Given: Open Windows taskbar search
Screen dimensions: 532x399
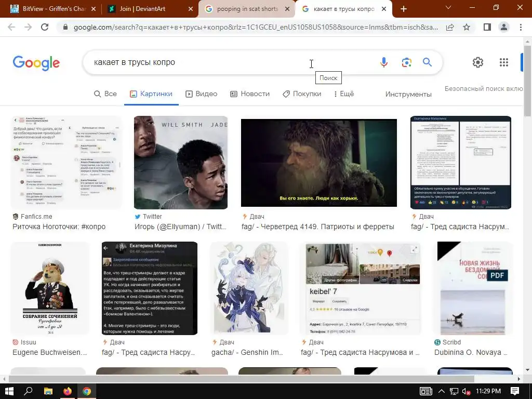Looking at the screenshot, I should [x=28, y=391].
